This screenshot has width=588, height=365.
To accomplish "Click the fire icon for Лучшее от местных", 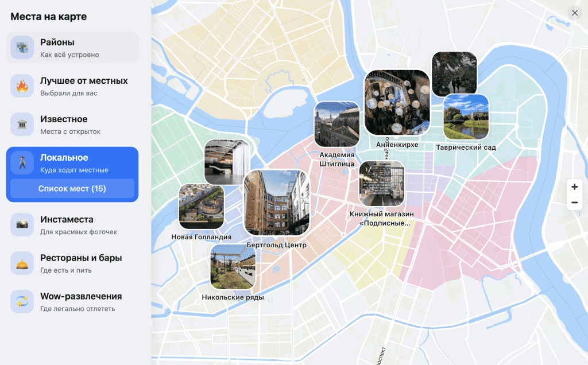I will [22, 86].
